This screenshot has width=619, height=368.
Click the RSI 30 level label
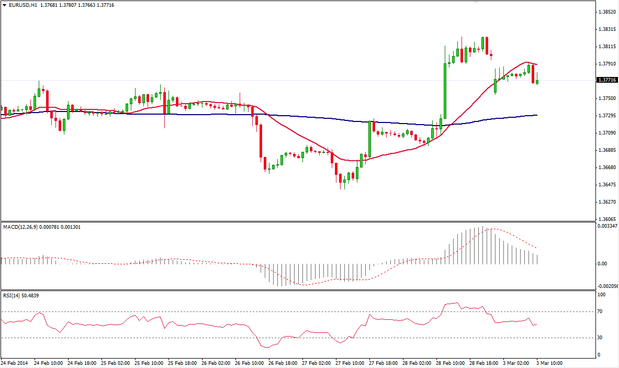coord(600,338)
